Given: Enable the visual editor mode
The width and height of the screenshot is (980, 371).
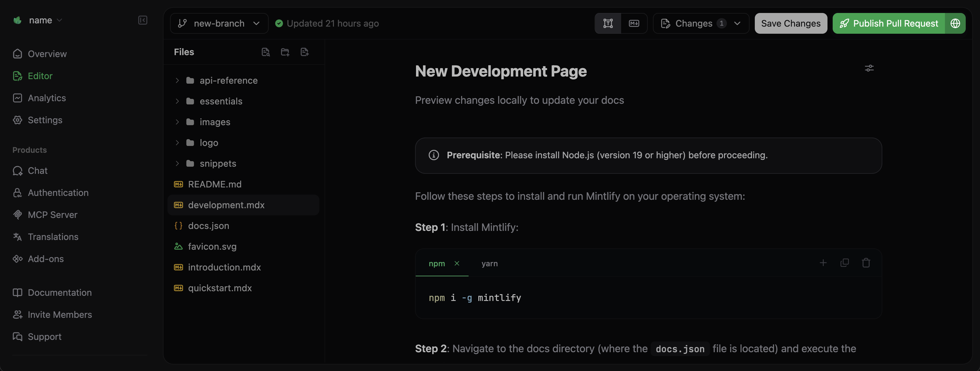Looking at the screenshot, I should (607, 23).
